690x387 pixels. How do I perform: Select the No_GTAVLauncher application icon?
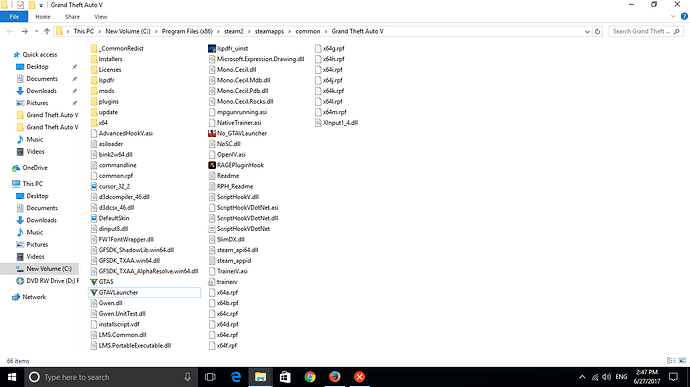tap(212, 133)
